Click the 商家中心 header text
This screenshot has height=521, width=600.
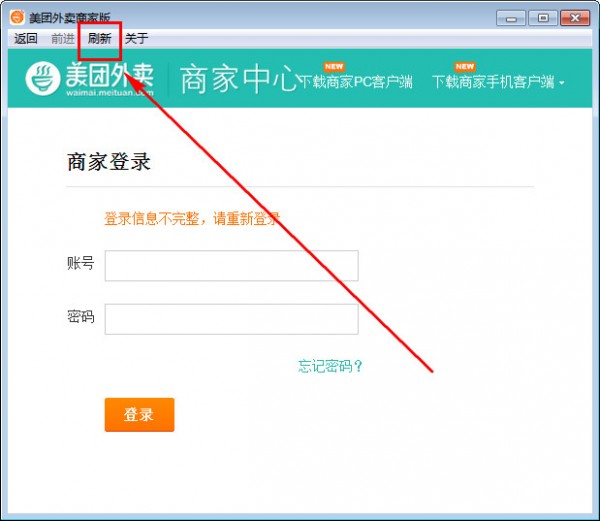[x=238, y=80]
